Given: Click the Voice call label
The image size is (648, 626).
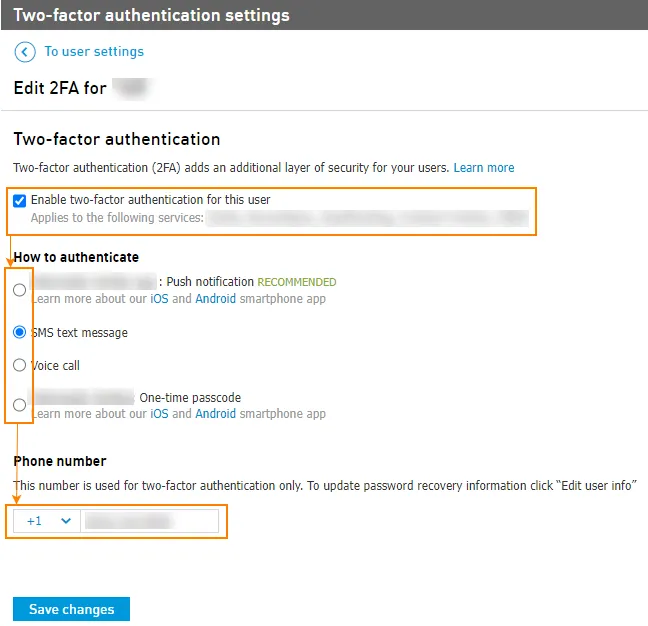Looking at the screenshot, I should 56,366.
